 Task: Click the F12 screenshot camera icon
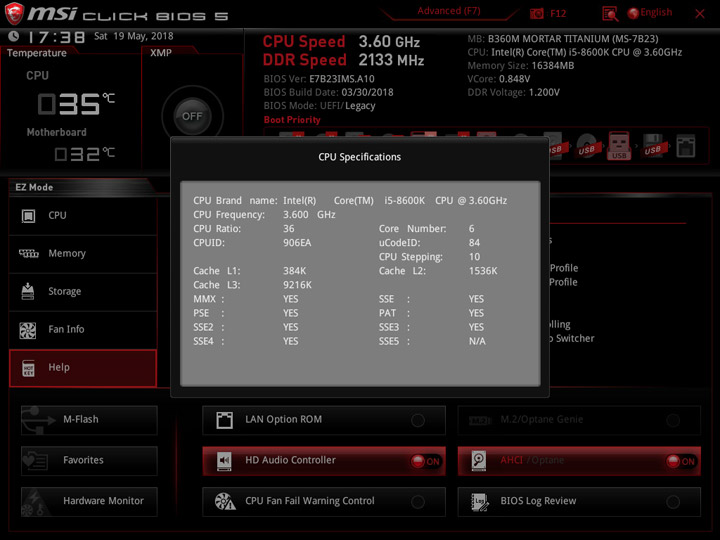(536, 14)
